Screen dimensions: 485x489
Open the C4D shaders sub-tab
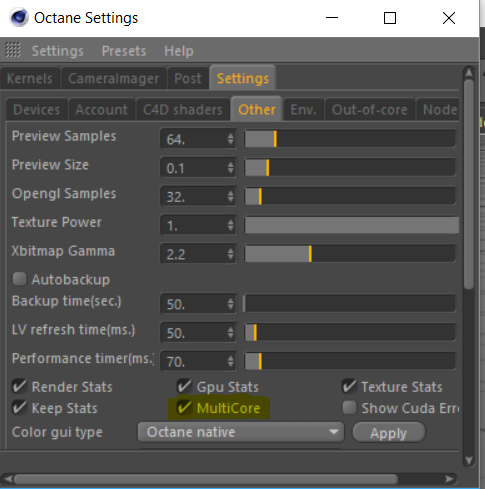coord(183,109)
